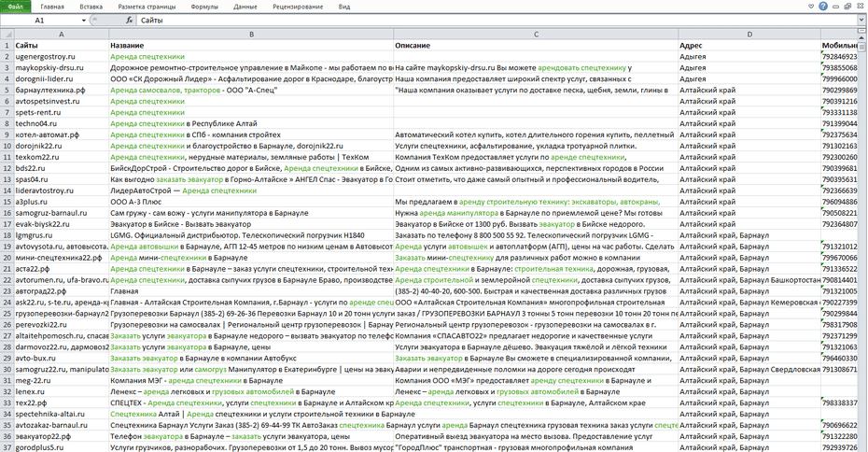Switch to the Главная ribbon tab
The image size is (868, 452).
coord(53,6)
